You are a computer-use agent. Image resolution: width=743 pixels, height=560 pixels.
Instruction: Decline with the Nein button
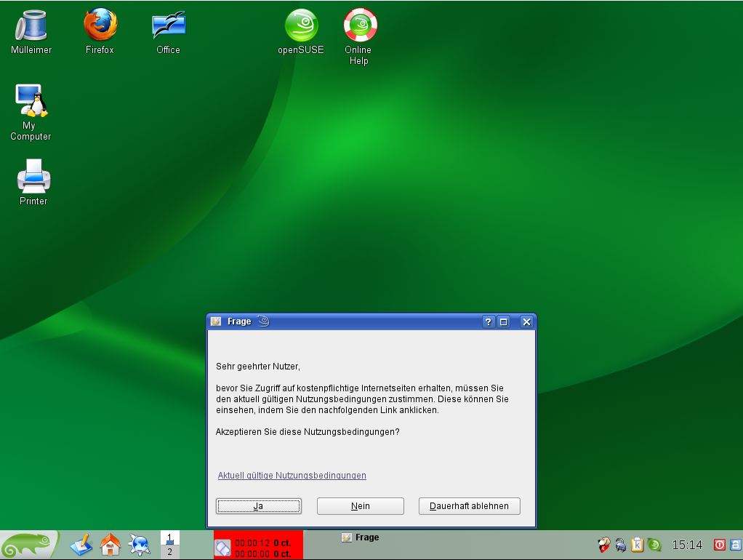pyautogui.click(x=361, y=506)
